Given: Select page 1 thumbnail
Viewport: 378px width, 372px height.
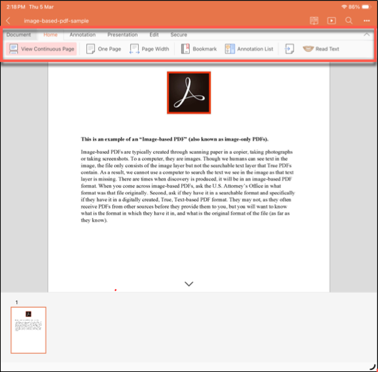Looking at the screenshot, I should point(29,330).
